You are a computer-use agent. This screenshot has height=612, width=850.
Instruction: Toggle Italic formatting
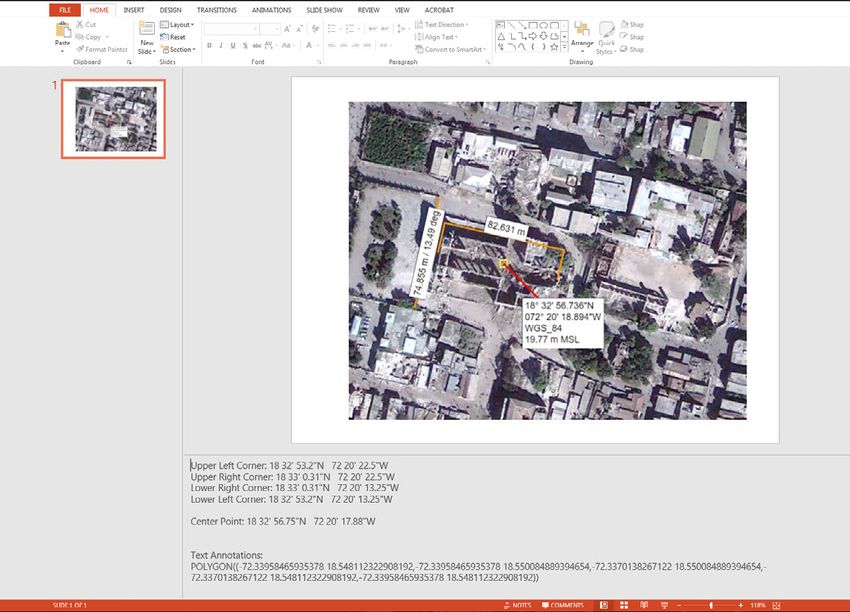click(221, 46)
